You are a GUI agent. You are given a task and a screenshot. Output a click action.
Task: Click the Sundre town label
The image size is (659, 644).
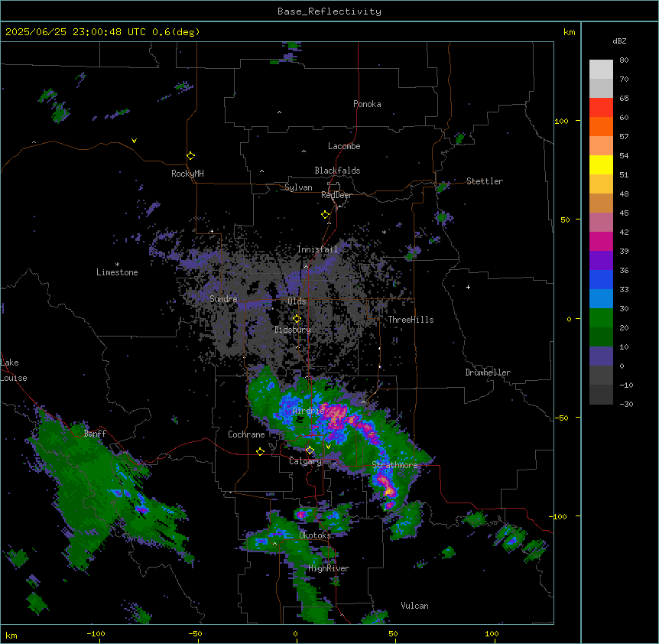pyautogui.click(x=223, y=299)
